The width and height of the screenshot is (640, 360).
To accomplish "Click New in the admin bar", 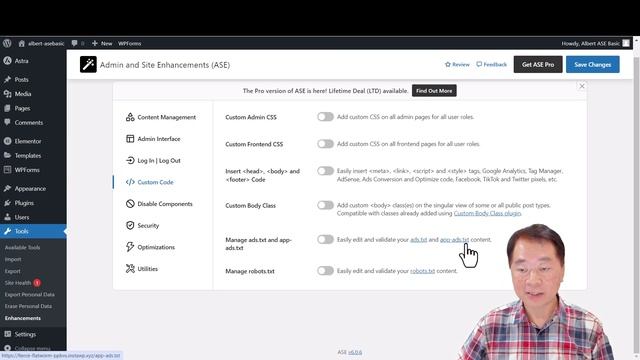I will click(102, 43).
